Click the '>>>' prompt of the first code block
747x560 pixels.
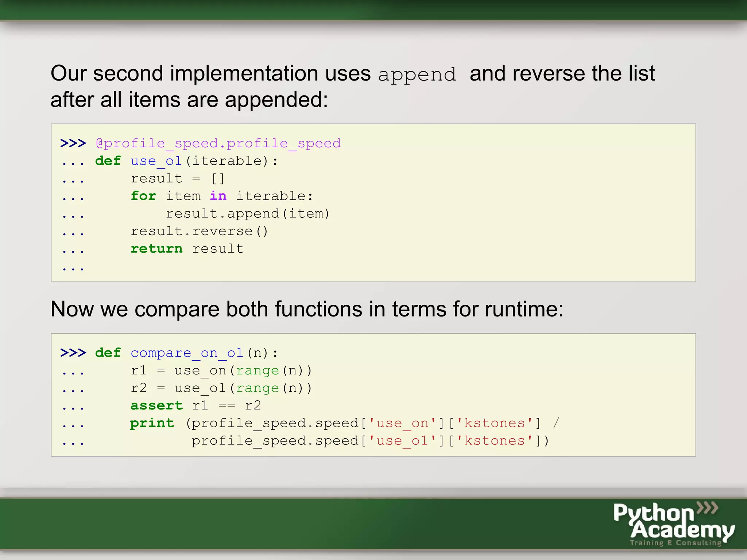coord(73,143)
